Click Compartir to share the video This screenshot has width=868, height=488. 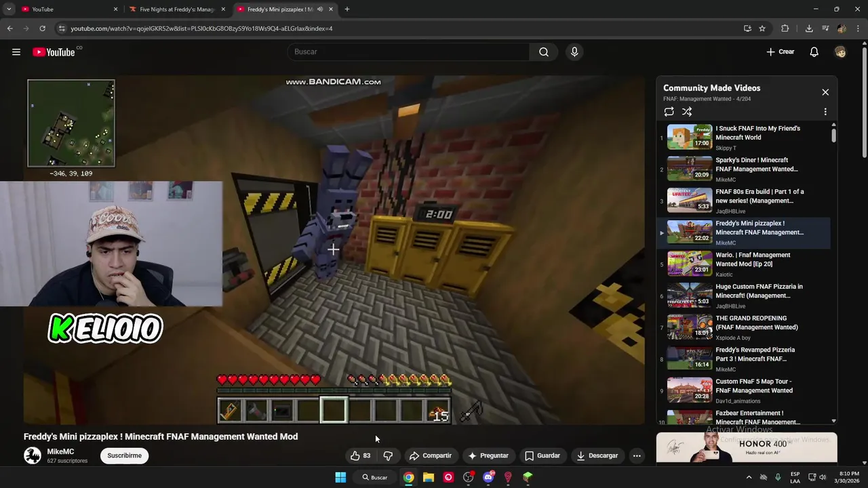pyautogui.click(x=430, y=455)
